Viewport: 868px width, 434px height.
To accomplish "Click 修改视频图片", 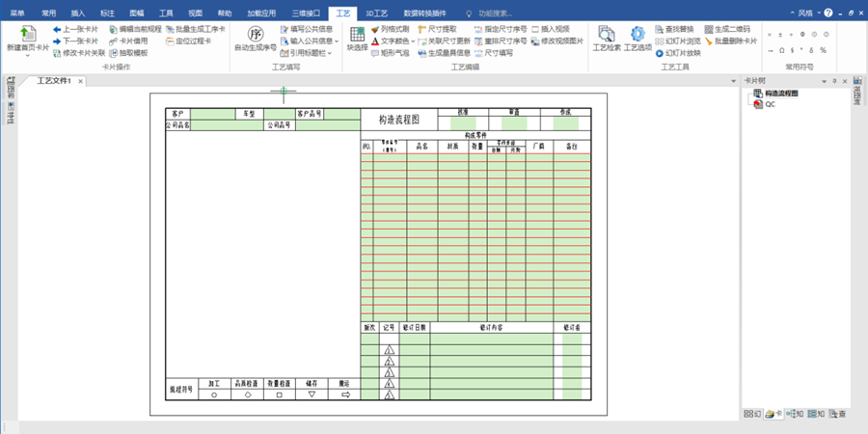I will tap(557, 41).
